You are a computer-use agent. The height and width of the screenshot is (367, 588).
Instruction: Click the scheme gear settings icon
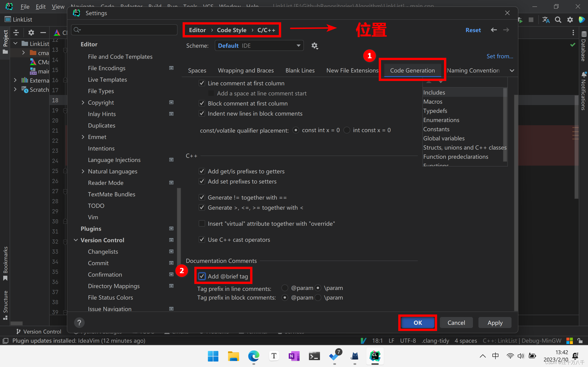[315, 46]
